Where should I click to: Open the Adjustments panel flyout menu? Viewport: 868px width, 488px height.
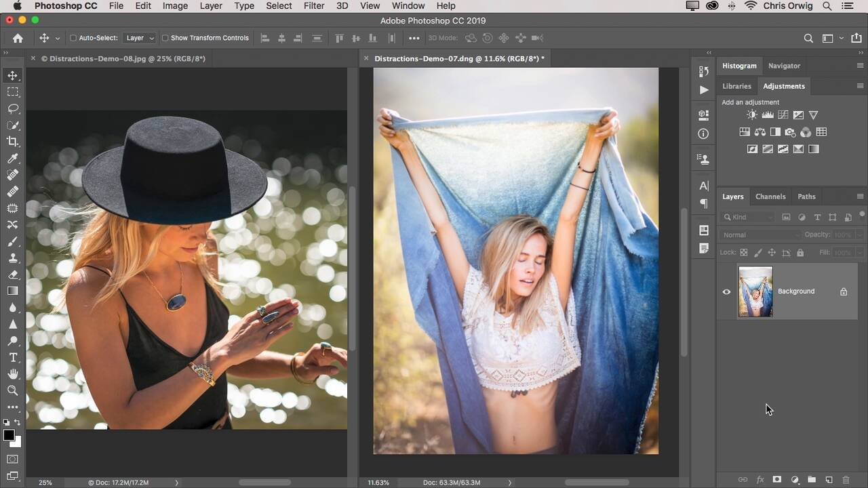861,86
